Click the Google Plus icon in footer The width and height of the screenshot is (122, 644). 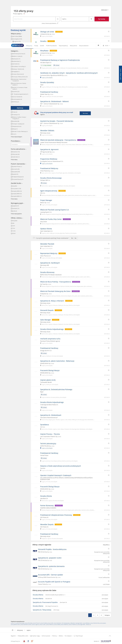pos(32,641)
